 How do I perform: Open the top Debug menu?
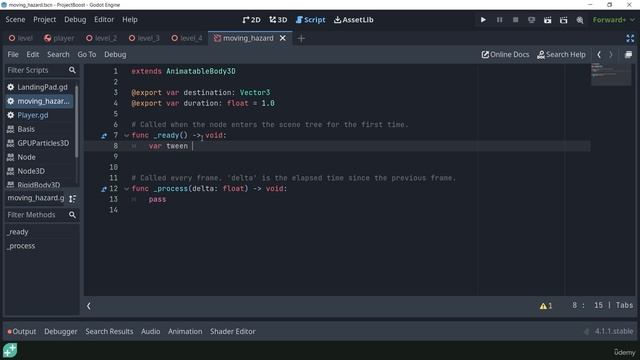pos(75,20)
